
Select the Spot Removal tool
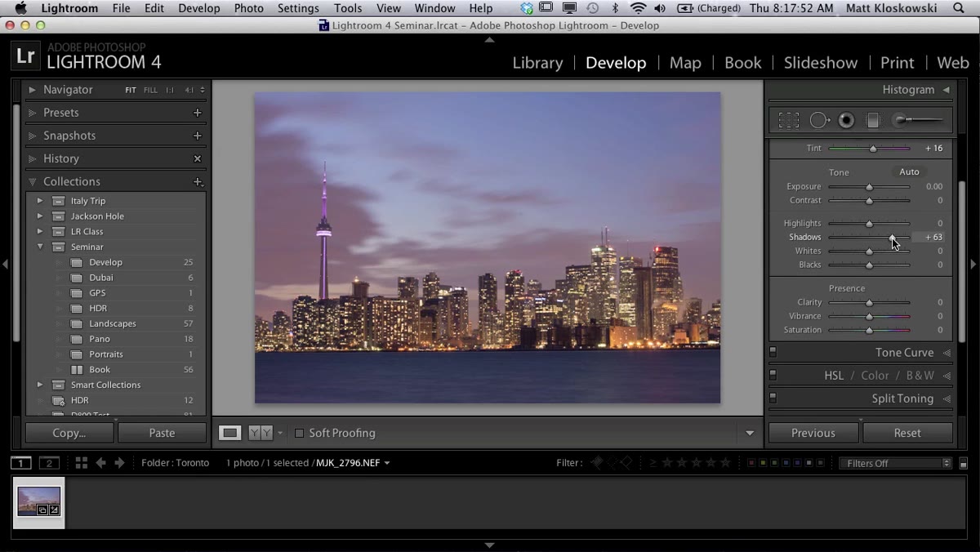click(819, 121)
